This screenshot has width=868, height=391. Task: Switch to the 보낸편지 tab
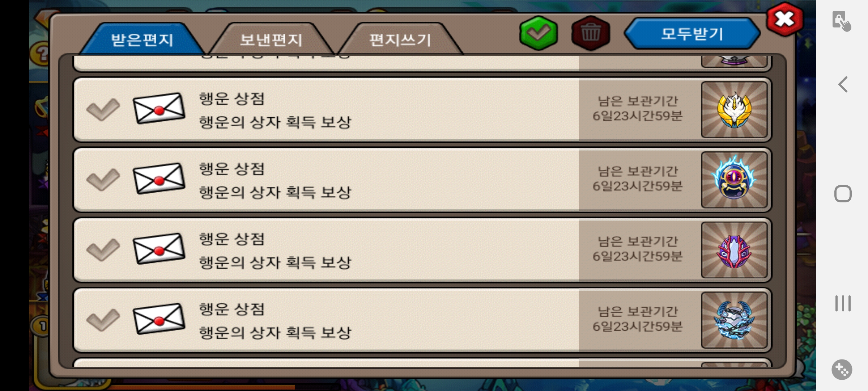(x=271, y=39)
